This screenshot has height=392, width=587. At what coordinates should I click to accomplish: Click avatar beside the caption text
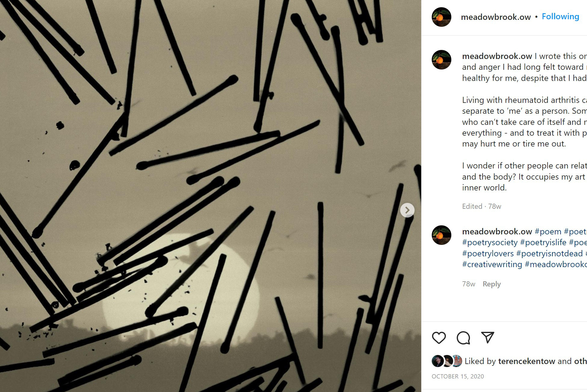[441, 60]
